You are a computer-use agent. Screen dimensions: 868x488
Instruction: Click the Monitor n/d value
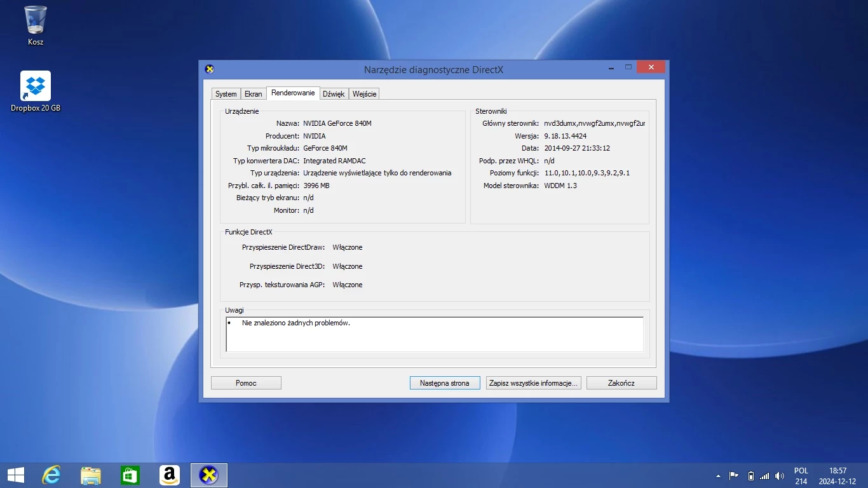308,210
